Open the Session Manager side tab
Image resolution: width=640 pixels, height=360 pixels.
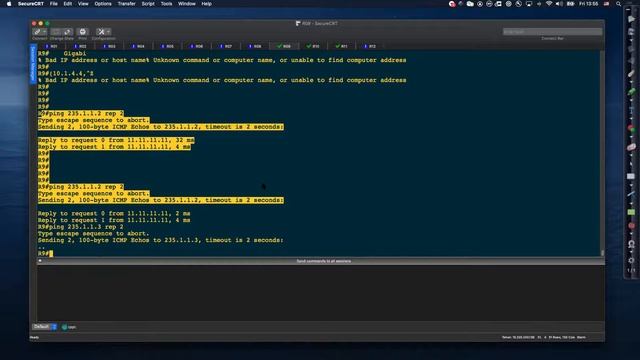pos(33,64)
